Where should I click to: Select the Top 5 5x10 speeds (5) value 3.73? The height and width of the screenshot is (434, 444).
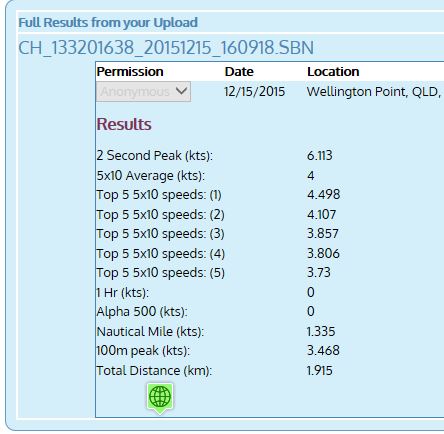pyautogui.click(x=319, y=272)
